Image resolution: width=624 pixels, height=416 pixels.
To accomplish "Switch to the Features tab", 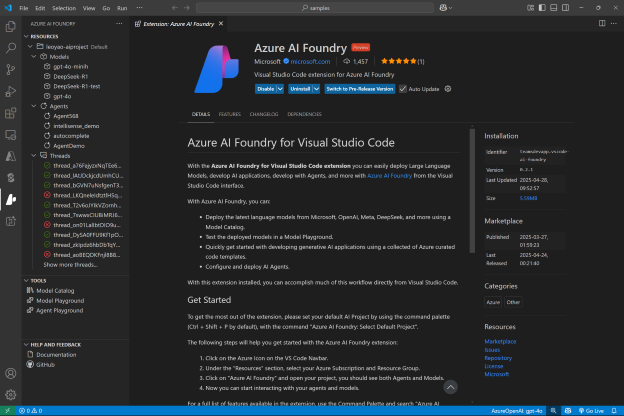I will (230, 114).
